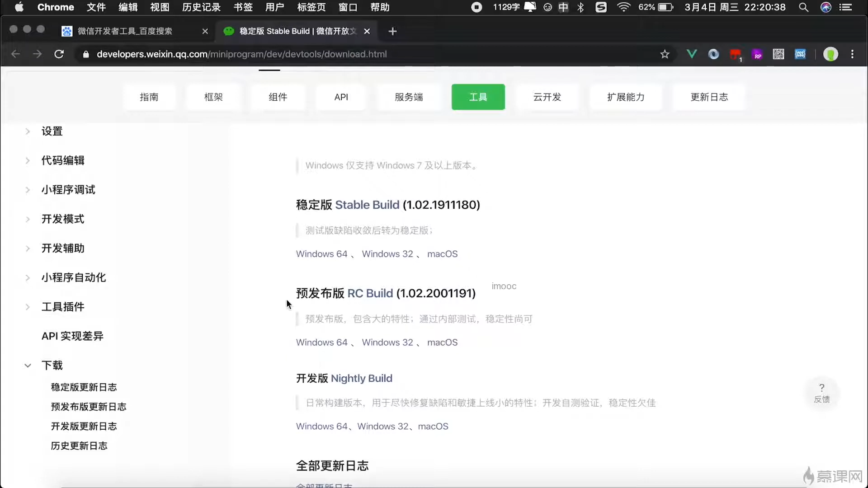Download Stable Build Windows 32

(x=387, y=254)
